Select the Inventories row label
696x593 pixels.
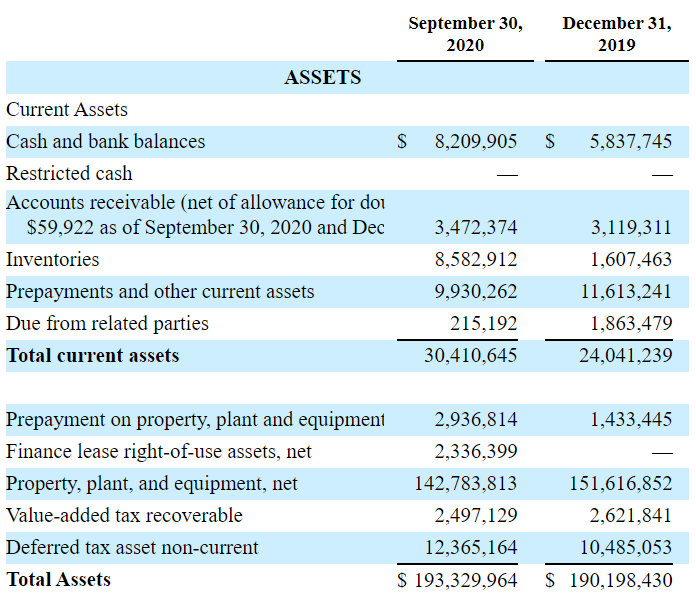(x=53, y=259)
